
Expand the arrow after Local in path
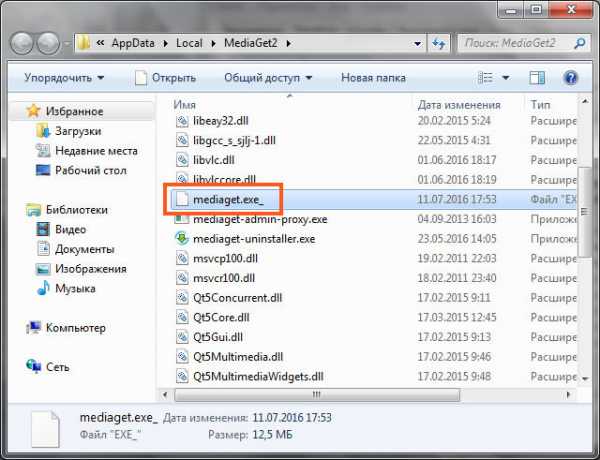coord(213,44)
